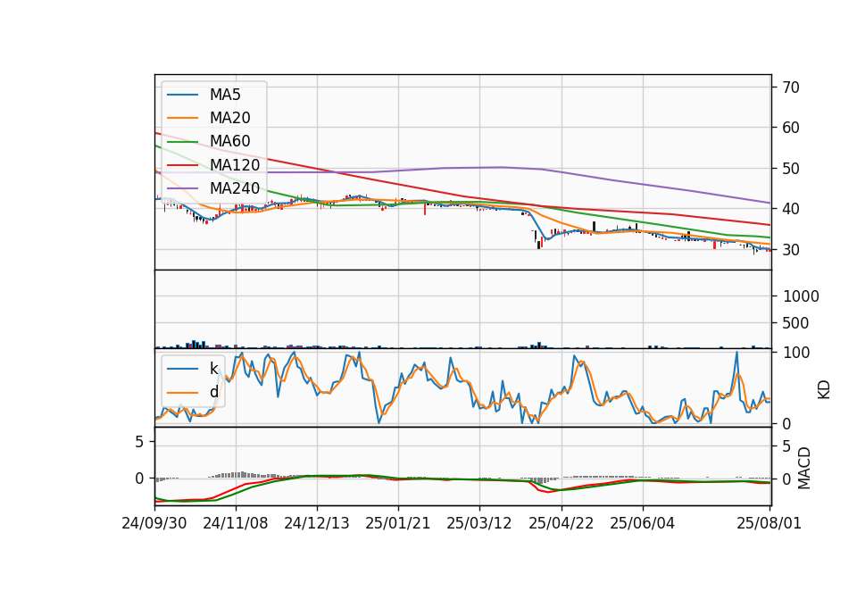857x616 pixels.
Task: Click the purple MA240 legend line sample
Action: 182,188
